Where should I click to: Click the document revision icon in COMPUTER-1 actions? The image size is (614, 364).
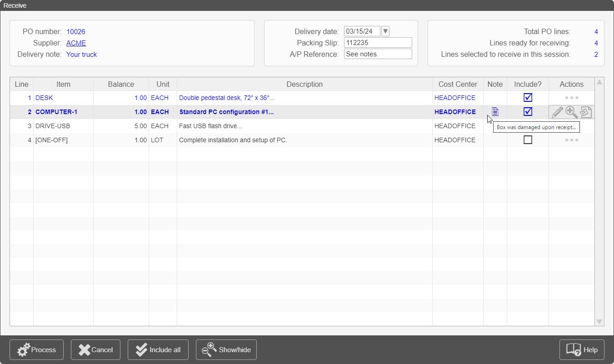pos(585,112)
